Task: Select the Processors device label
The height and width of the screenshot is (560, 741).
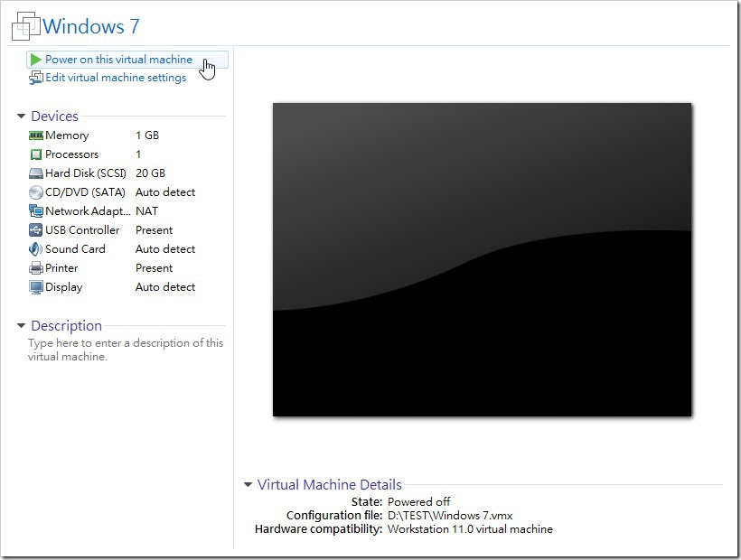Action: [x=71, y=154]
